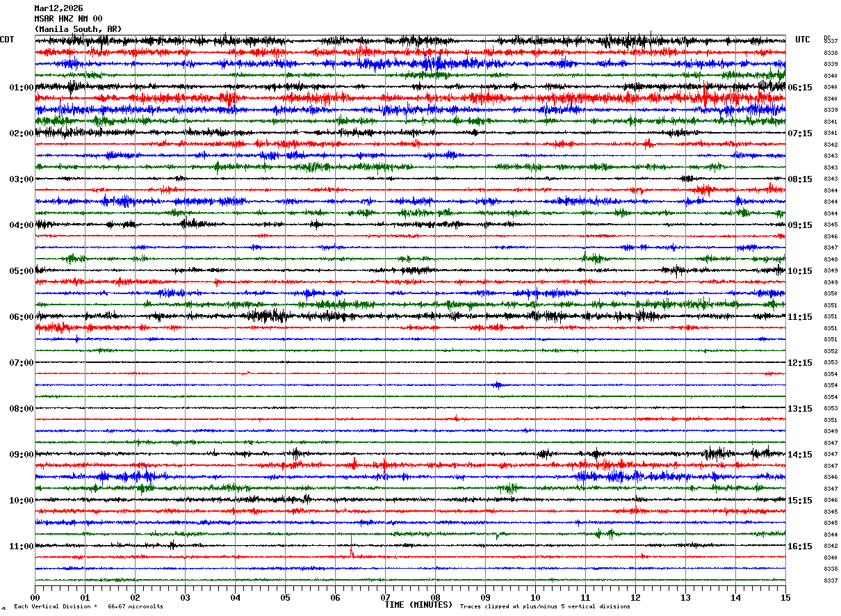Viewport: 841px width, 616px height.
Task: Select the station code MSAR HNZ NM 00
Action: (x=68, y=19)
